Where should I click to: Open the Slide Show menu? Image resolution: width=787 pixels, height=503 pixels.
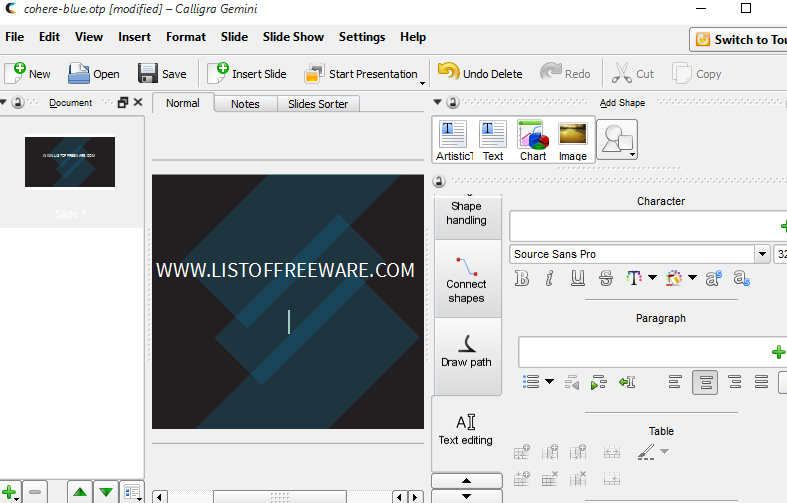[x=293, y=37]
